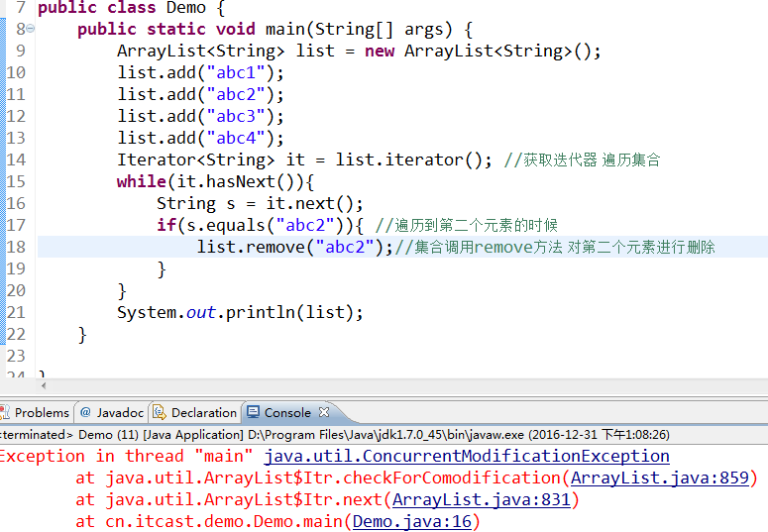
Task: Click line number 16 in gutter
Action: pos(16,203)
